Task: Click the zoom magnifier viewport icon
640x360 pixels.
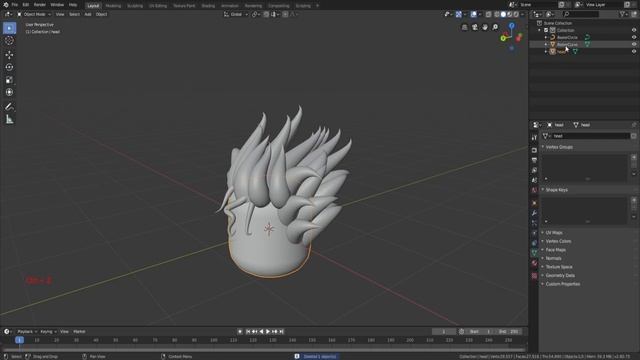Action: (x=495, y=27)
